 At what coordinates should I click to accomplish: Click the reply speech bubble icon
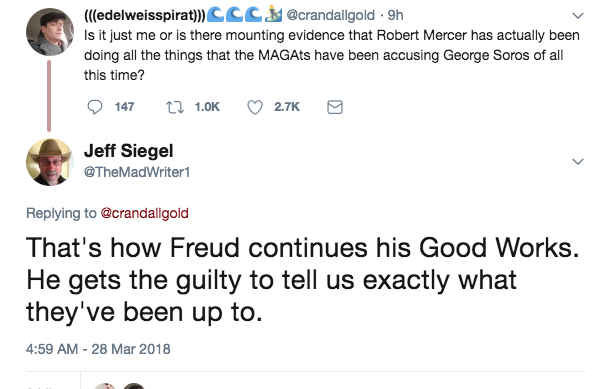(95, 107)
